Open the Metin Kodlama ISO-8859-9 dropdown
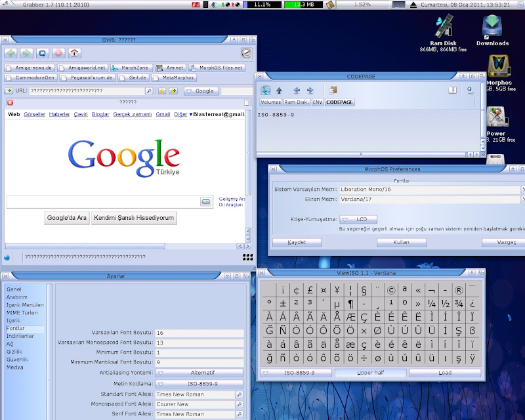 pyautogui.click(x=199, y=384)
